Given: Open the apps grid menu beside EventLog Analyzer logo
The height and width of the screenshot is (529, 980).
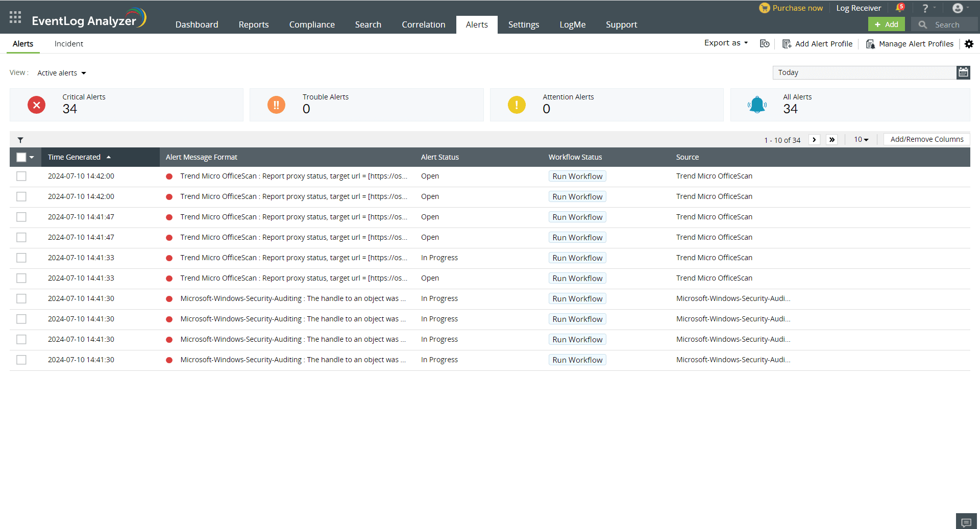Looking at the screenshot, I should click(x=15, y=17).
